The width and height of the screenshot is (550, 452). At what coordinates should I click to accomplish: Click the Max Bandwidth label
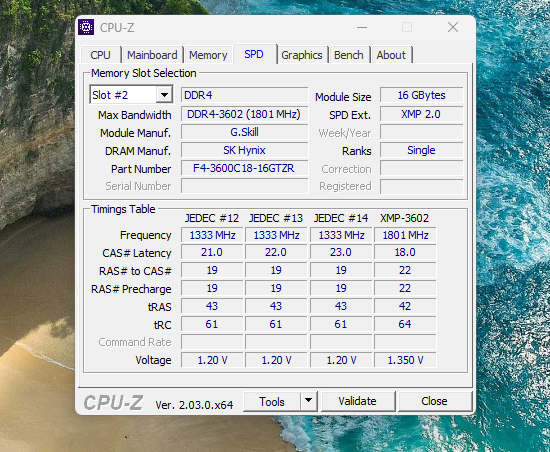click(135, 115)
